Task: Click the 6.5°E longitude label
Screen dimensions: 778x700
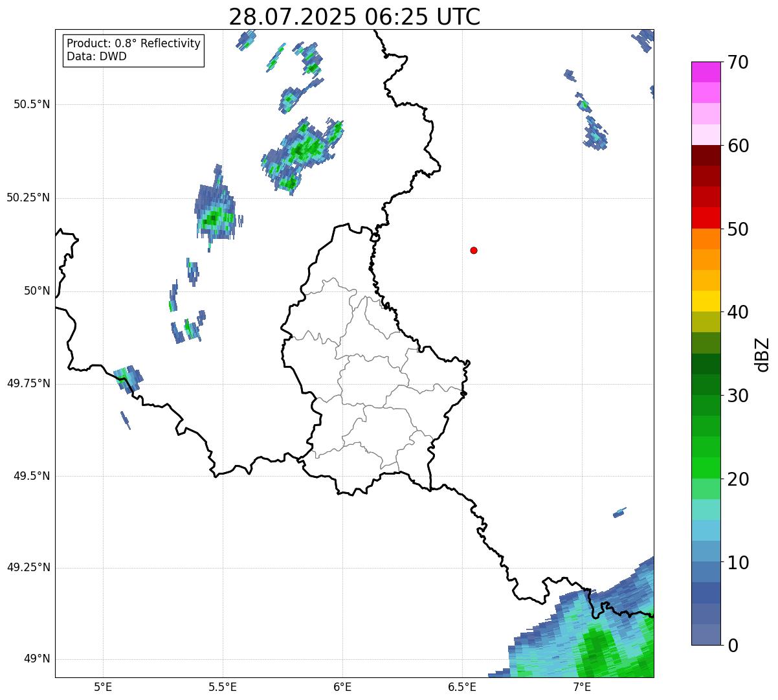Action: (x=462, y=686)
